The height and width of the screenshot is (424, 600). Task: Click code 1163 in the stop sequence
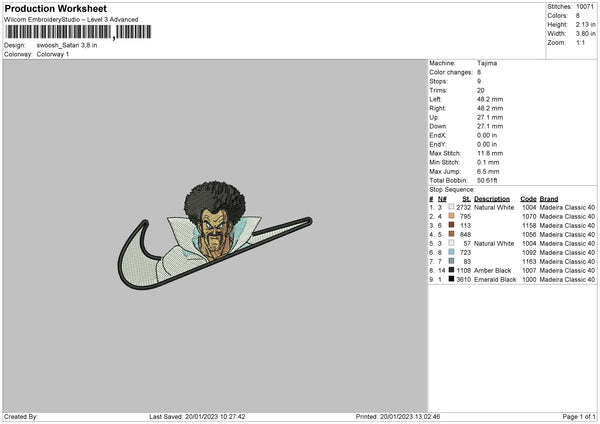(529, 261)
